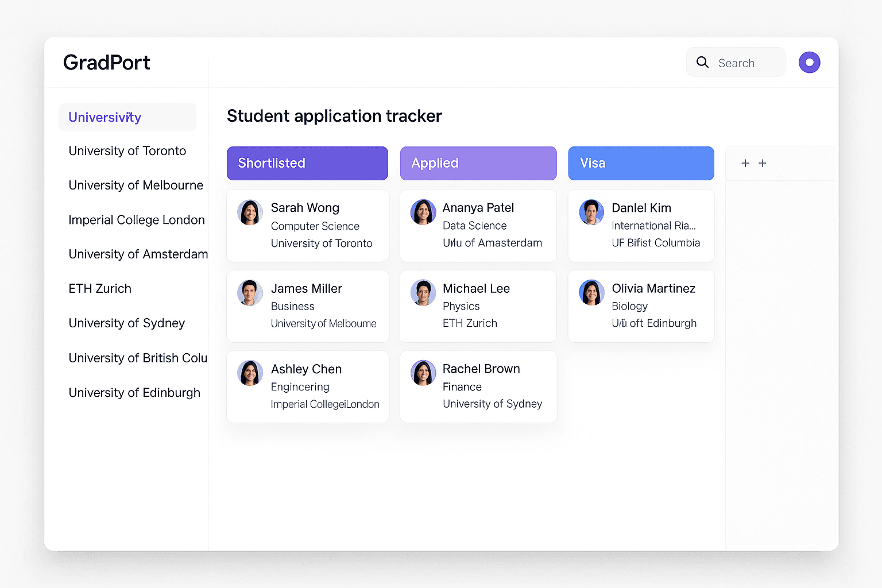The height and width of the screenshot is (588, 882).
Task: Click Olivia Martinez's avatar photo
Action: (591, 293)
